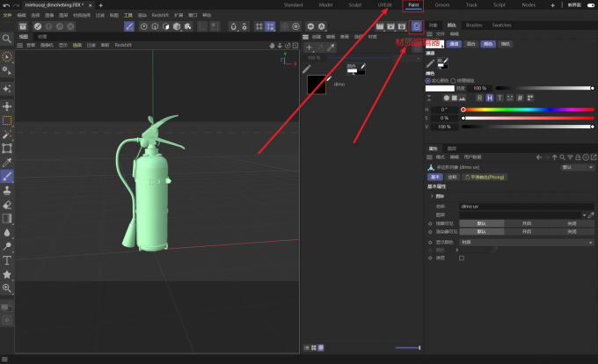598x364 pixels.
Task: Click the coordinates tab button beside the blue tab
Action: pyautogui.click(x=452, y=178)
